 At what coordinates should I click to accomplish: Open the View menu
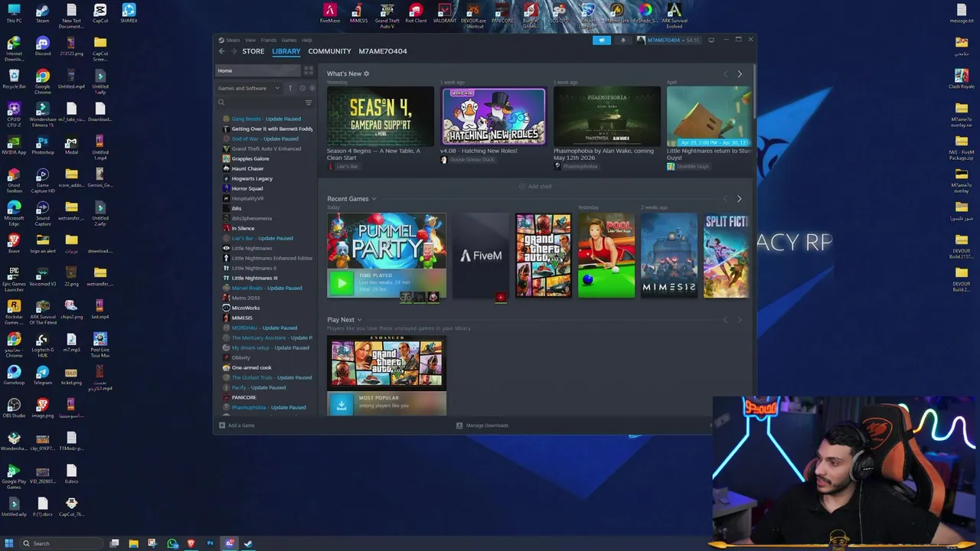click(x=250, y=40)
